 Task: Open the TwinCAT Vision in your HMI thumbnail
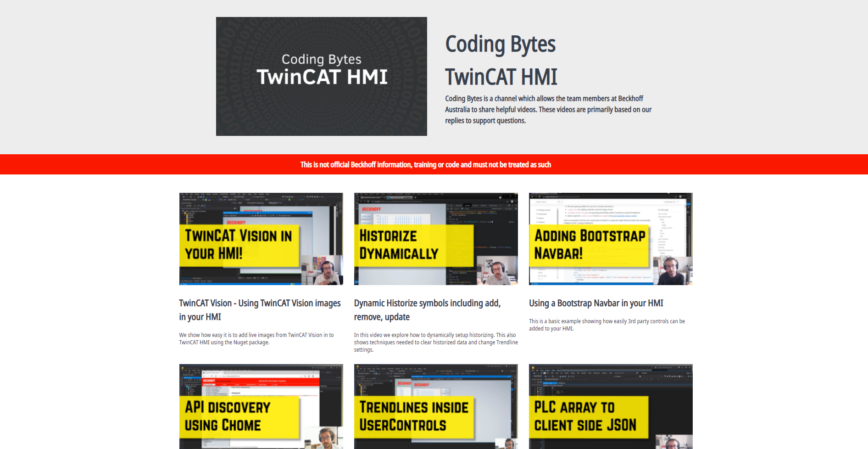(x=261, y=239)
